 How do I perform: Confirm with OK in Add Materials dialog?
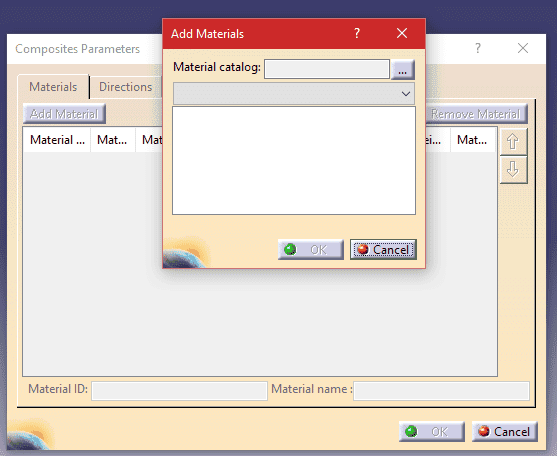[311, 249]
